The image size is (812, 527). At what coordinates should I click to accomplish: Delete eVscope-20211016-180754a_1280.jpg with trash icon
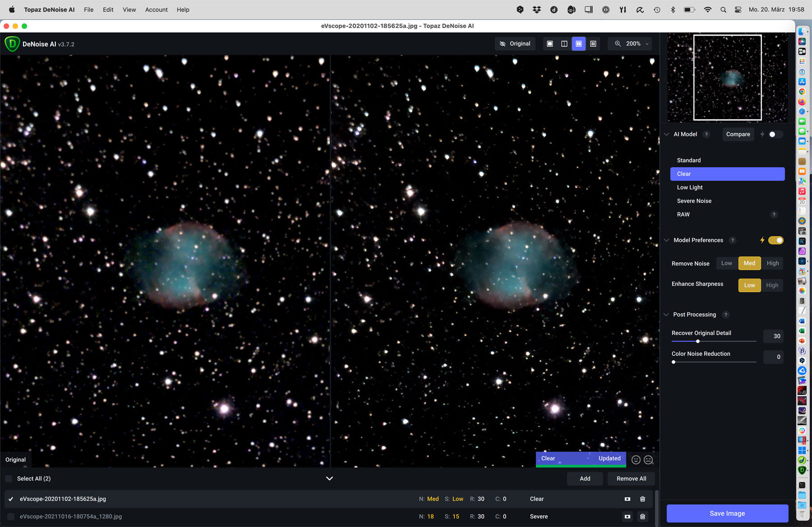tap(642, 517)
